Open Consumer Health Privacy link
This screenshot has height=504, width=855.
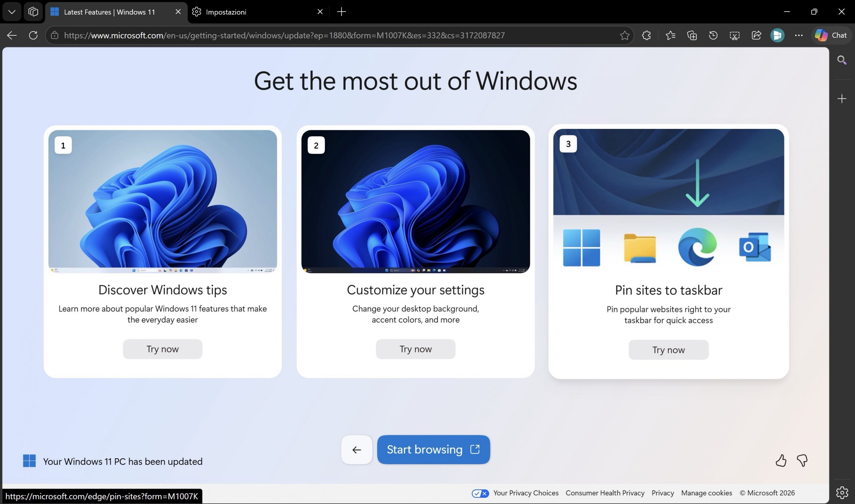(605, 493)
